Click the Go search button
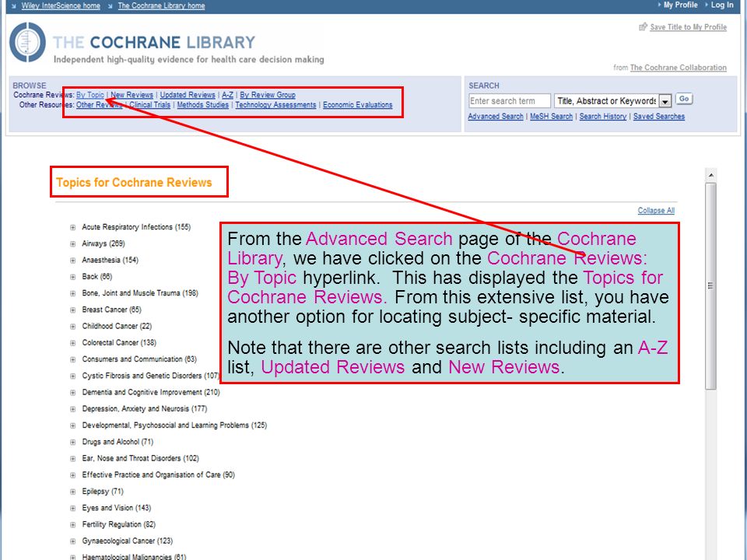Image resolution: width=747 pixels, height=560 pixels. (x=684, y=99)
